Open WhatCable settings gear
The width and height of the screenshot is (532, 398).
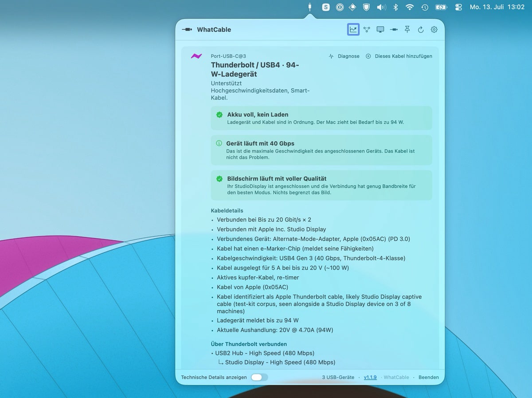point(434,30)
